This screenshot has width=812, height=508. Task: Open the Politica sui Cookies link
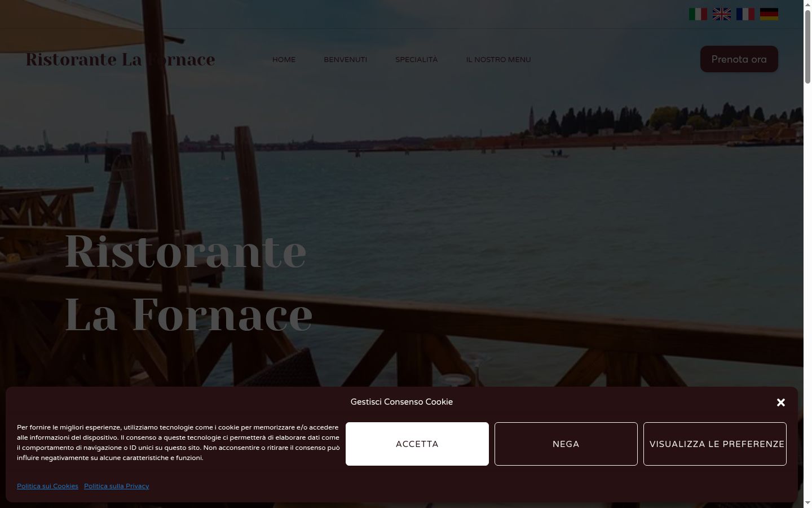47,486
